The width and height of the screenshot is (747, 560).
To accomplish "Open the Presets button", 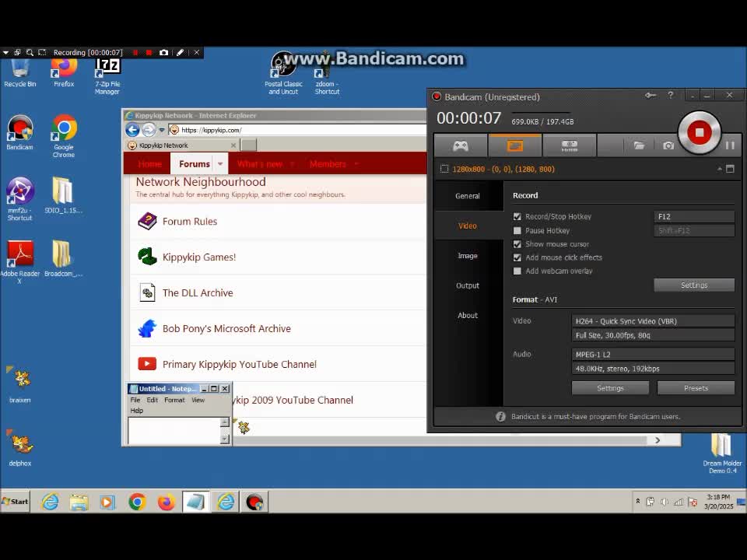I will click(x=696, y=388).
